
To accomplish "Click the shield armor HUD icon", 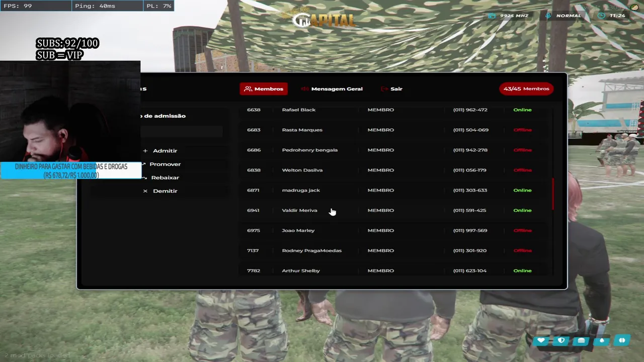I will (561, 340).
